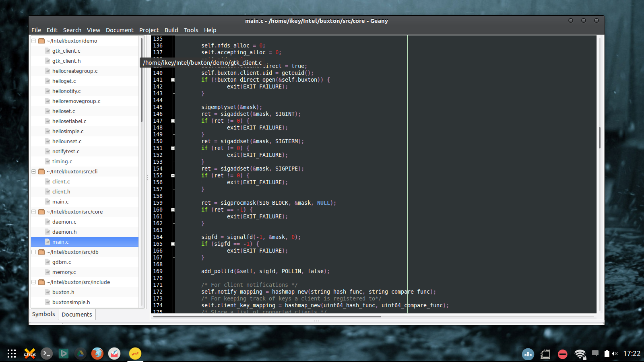The height and width of the screenshot is (362, 644).
Task: Collapse the ~/Intel/buxton/demo tree node
Action: (x=34, y=41)
